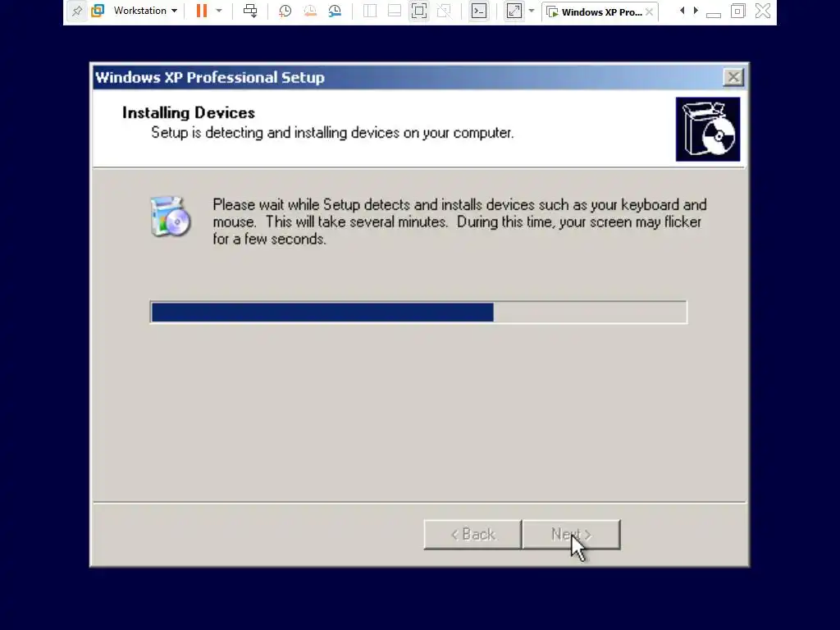The height and width of the screenshot is (630, 840).
Task: Show or hide the thumbnail bar
Action: [x=395, y=11]
